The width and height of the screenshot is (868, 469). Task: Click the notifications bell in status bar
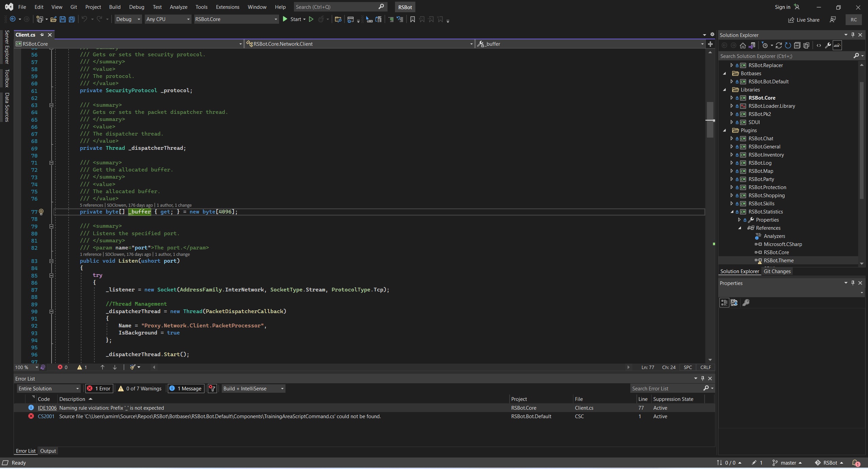(855, 463)
